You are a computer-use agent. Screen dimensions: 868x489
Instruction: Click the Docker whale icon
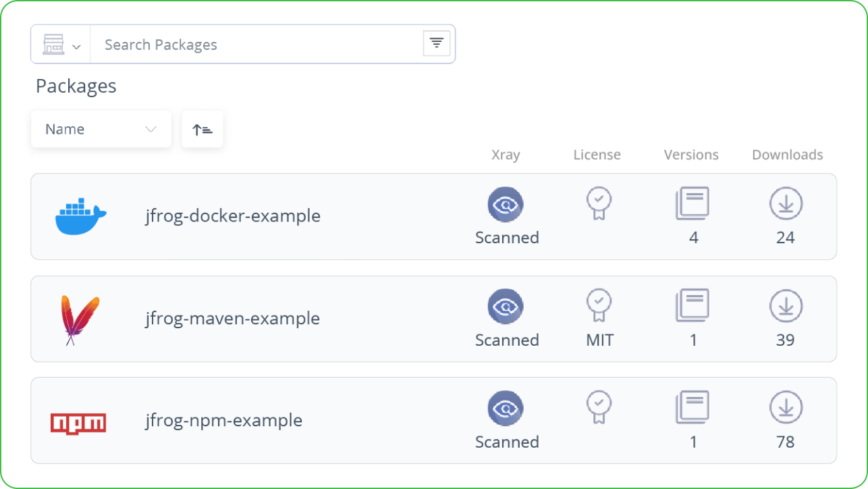point(80,216)
